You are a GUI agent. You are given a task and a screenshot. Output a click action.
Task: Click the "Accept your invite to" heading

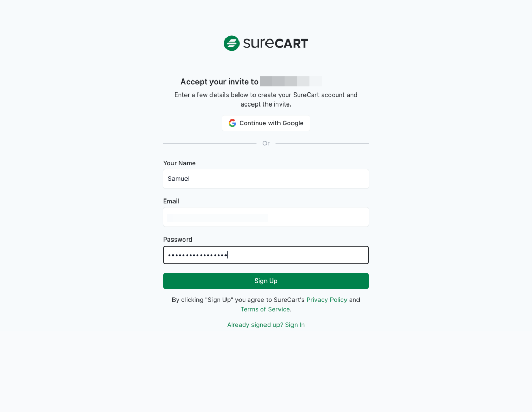tap(218, 82)
